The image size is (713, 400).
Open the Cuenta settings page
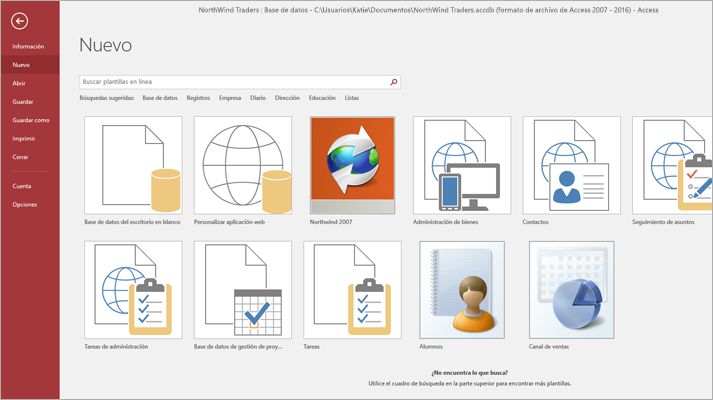[x=22, y=186]
